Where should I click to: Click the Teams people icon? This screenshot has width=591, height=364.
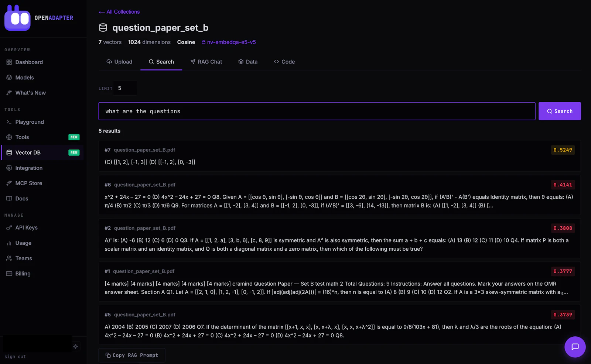click(9, 258)
